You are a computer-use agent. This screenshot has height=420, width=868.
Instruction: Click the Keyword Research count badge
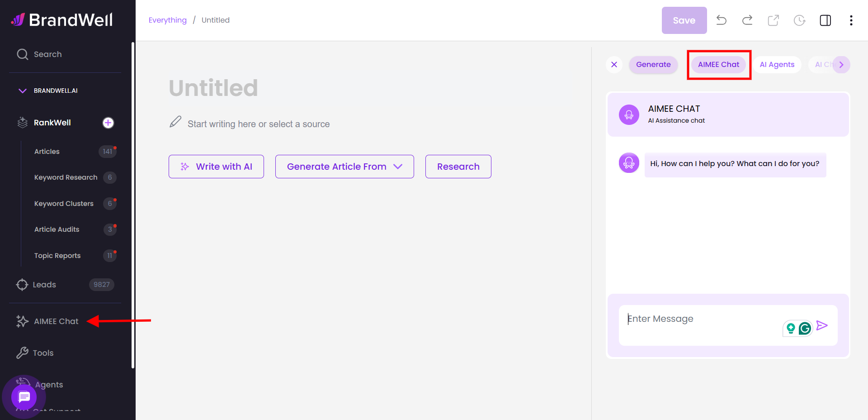(109, 177)
